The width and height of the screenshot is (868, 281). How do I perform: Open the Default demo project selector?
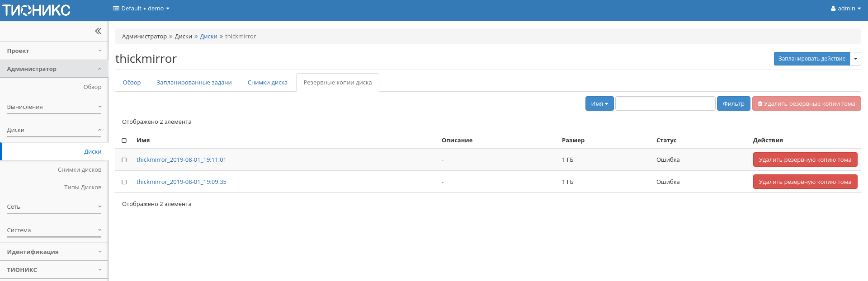141,9
